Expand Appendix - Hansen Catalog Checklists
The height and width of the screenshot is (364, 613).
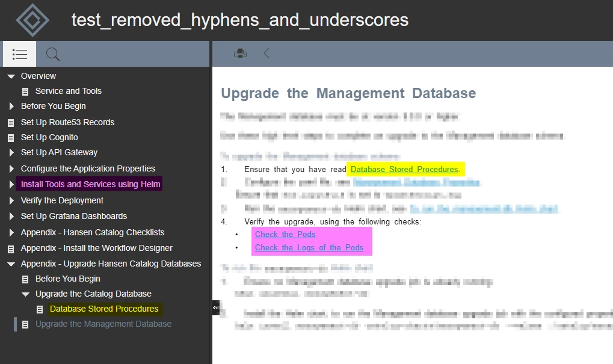pos(11,232)
